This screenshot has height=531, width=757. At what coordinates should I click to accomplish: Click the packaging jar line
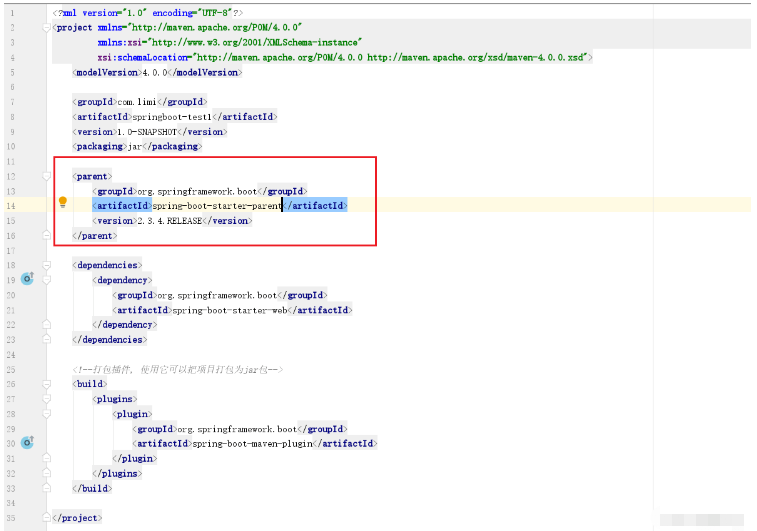pyautogui.click(x=137, y=146)
